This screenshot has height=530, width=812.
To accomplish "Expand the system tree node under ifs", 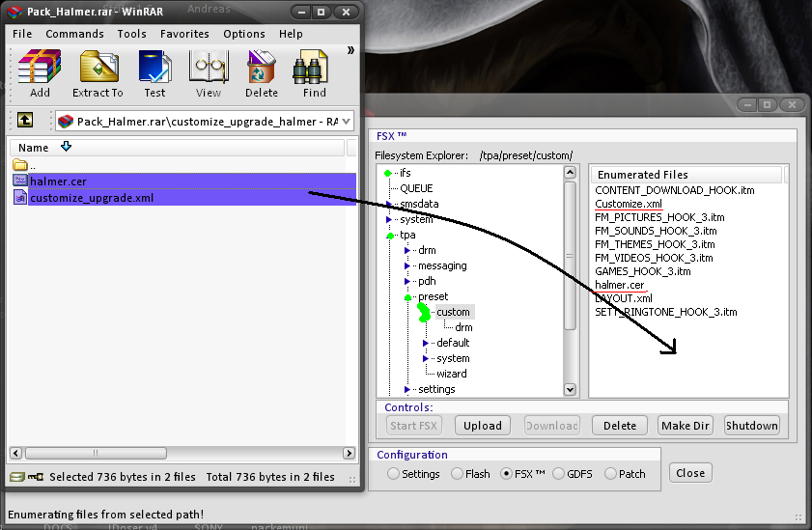I will [x=388, y=219].
